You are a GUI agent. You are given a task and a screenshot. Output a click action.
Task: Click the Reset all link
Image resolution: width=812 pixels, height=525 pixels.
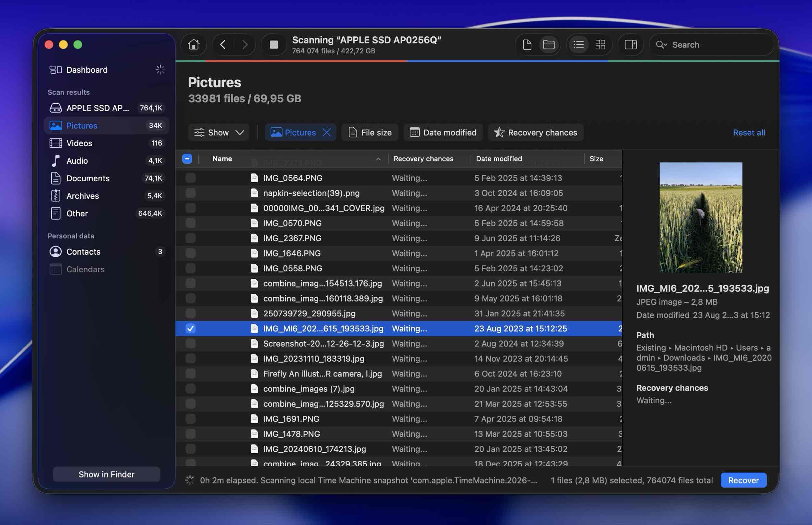[749, 133]
